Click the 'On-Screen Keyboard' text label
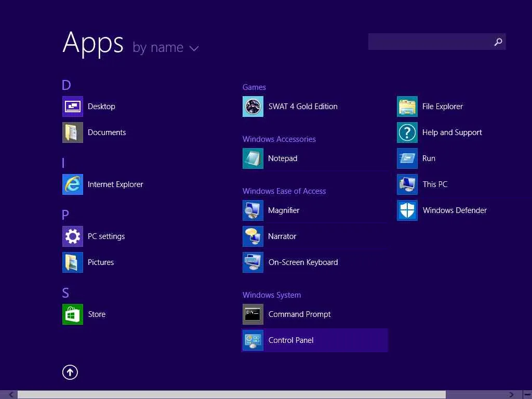The image size is (532, 399). pyautogui.click(x=303, y=262)
